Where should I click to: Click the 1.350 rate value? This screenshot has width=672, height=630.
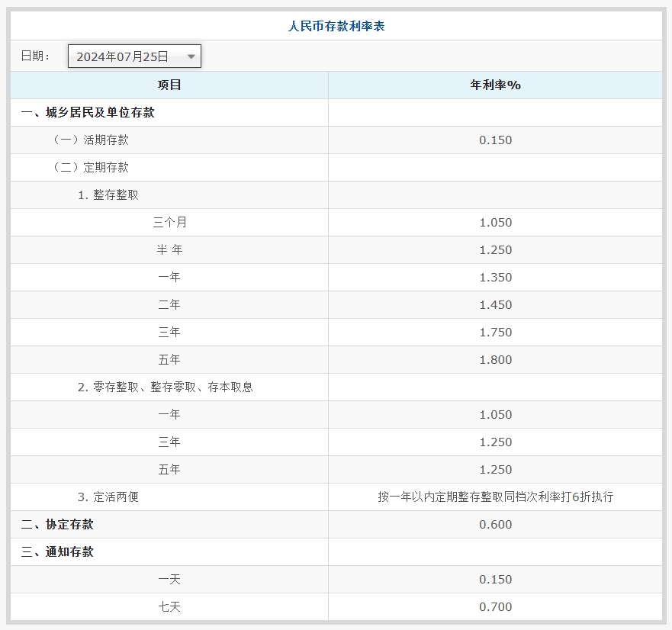[x=495, y=277]
